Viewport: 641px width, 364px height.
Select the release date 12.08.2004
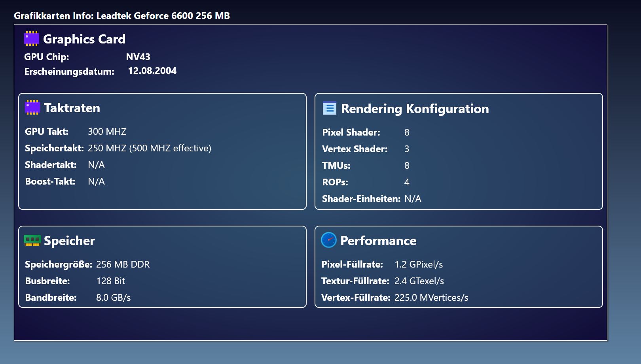pos(152,71)
